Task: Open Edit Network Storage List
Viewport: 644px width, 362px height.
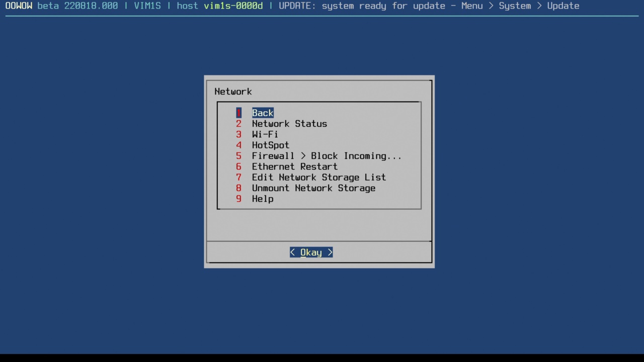Action: pyautogui.click(x=318, y=177)
